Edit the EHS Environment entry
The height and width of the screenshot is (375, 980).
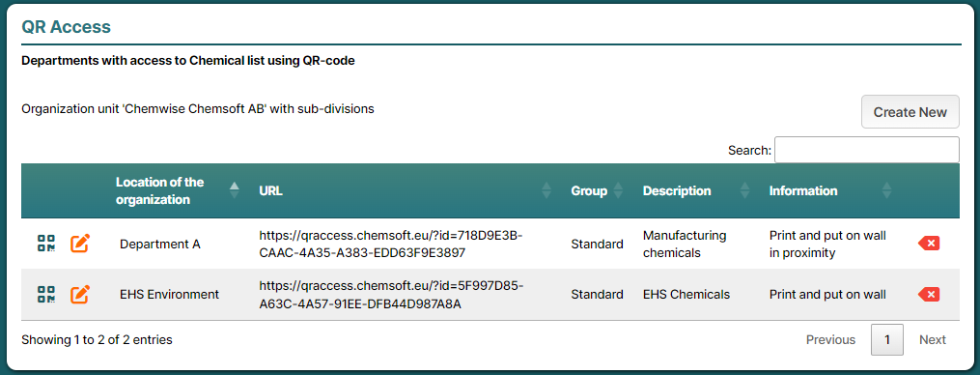coord(79,294)
